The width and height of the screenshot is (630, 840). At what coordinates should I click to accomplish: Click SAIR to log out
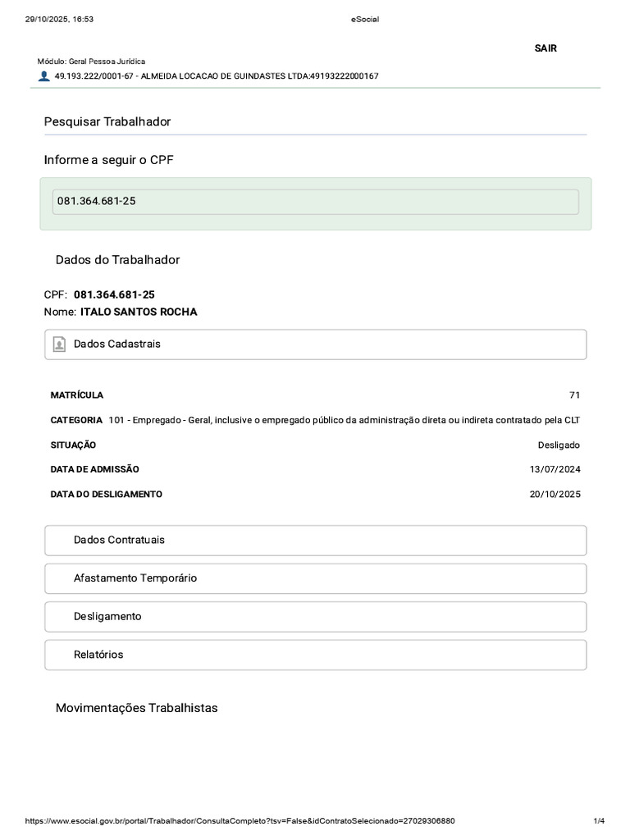546,48
